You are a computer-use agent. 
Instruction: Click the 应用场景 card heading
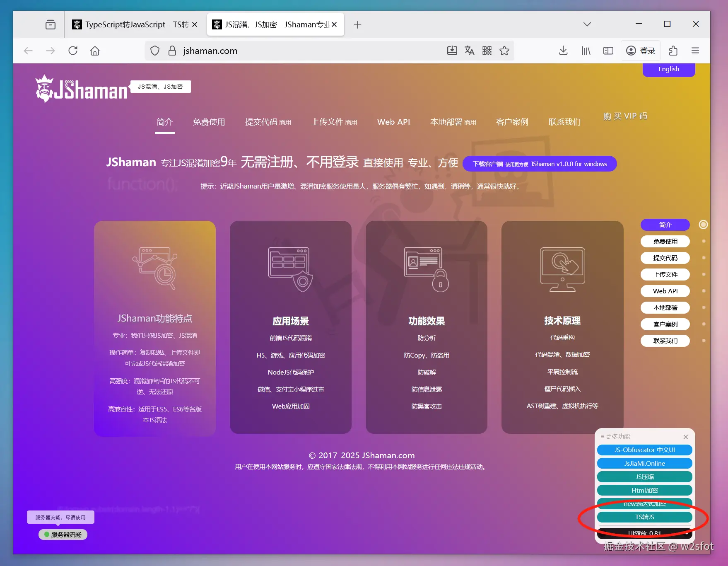pos(291,321)
